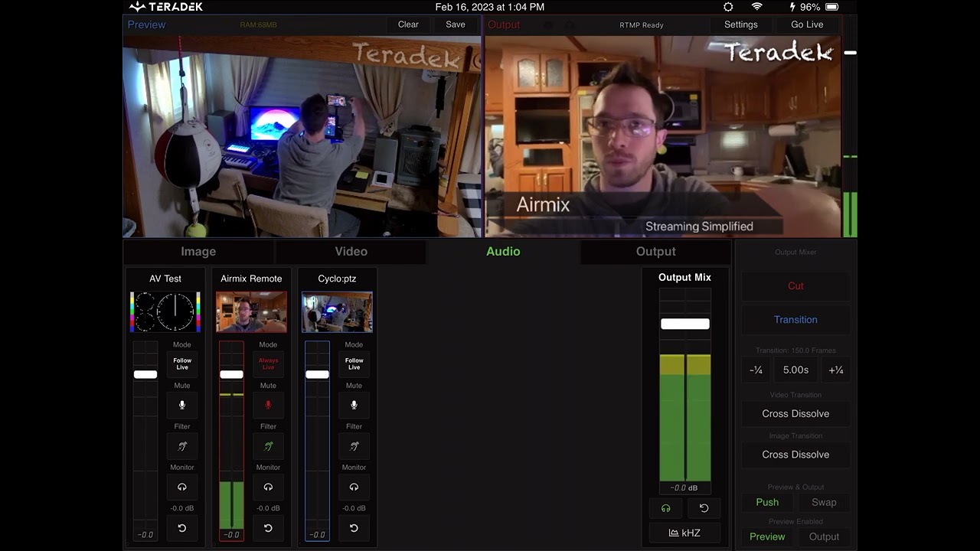Tap the Teradek logo in the top bar
The height and width of the screenshot is (551, 980).
pyautogui.click(x=166, y=7)
